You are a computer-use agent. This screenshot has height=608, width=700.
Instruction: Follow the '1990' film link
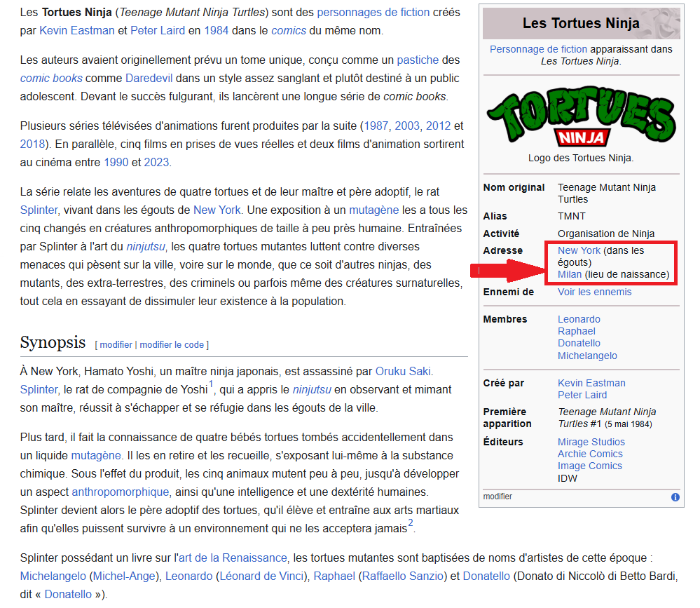[x=116, y=162]
